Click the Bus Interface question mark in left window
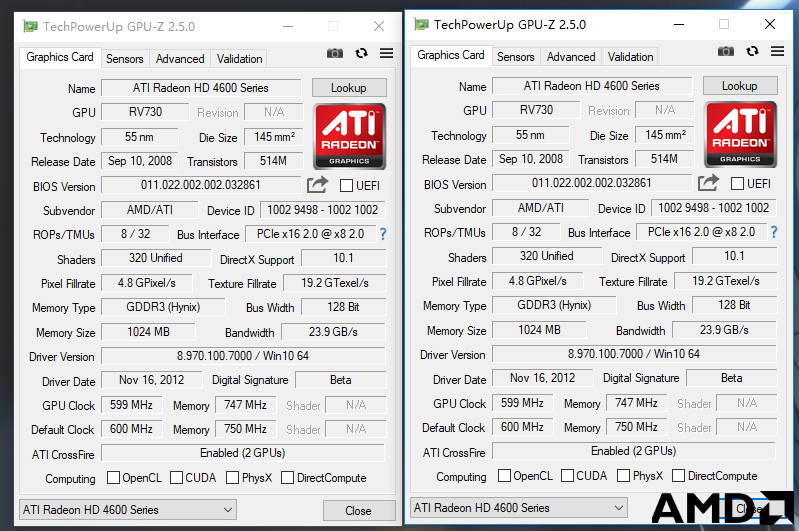 coord(383,234)
